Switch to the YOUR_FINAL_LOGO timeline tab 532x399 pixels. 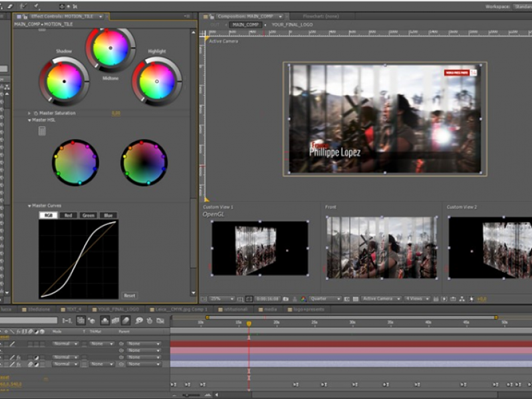click(116, 309)
